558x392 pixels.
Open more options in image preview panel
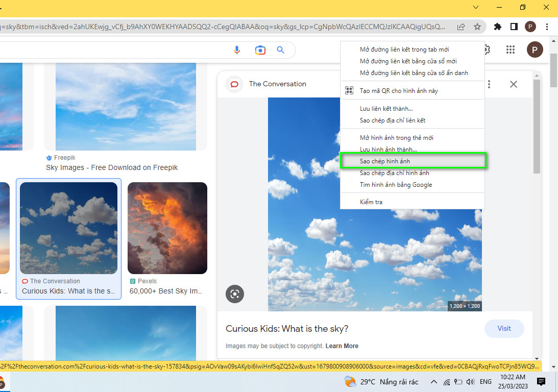(489, 84)
